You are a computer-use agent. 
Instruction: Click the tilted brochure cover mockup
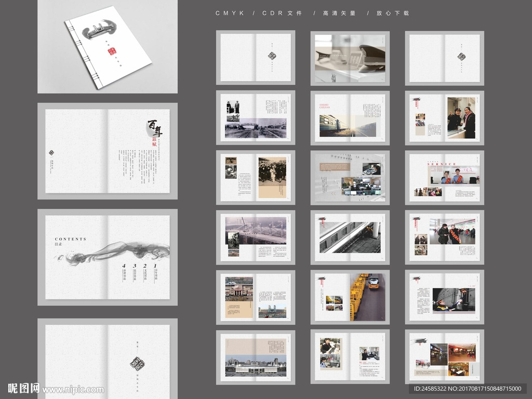click(108, 47)
